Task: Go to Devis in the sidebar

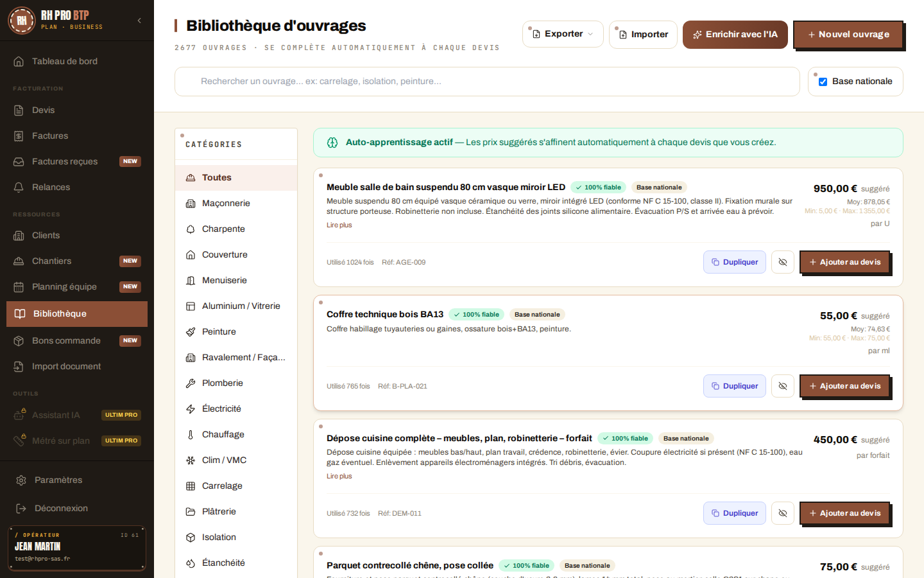Action: tap(77, 110)
